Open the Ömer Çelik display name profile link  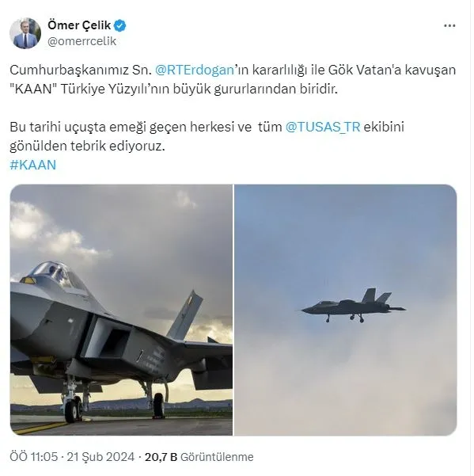coord(79,25)
